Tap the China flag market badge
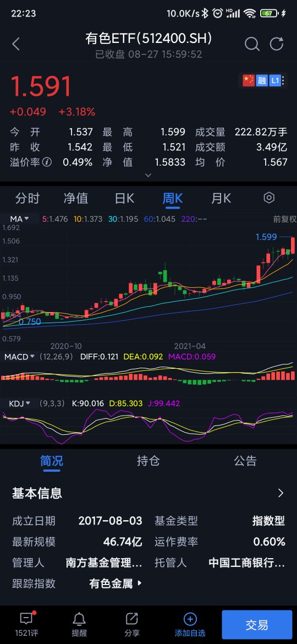The height and width of the screenshot is (644, 297). click(x=249, y=80)
